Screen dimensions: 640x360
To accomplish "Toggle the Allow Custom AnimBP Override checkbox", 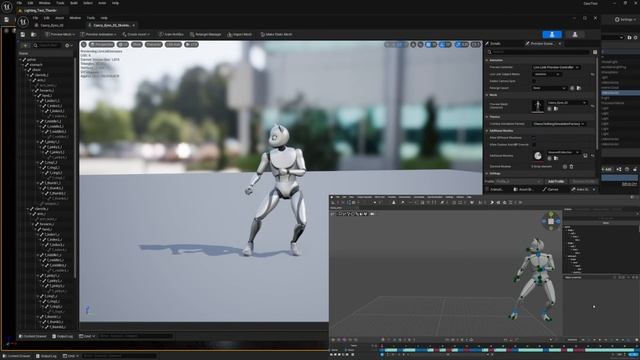I will [x=534, y=144].
